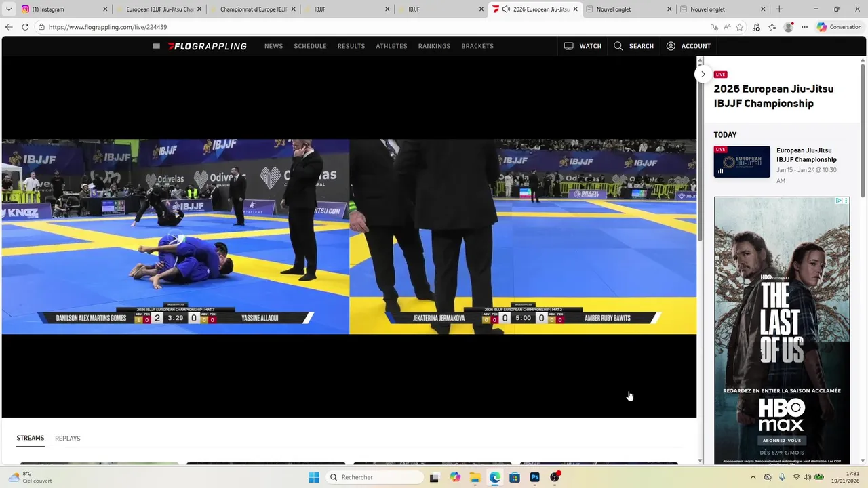
Task: Open OBS icon on taskbar
Action: coord(555,477)
